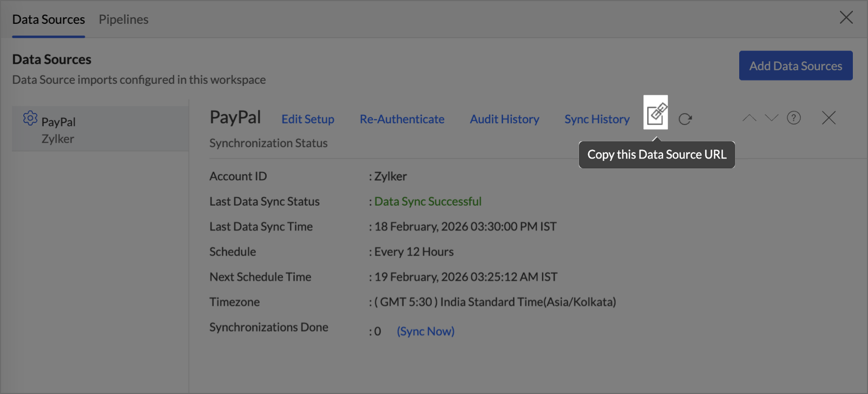This screenshot has width=868, height=394.
Task: Close the PayPal details panel
Action: [x=828, y=118]
